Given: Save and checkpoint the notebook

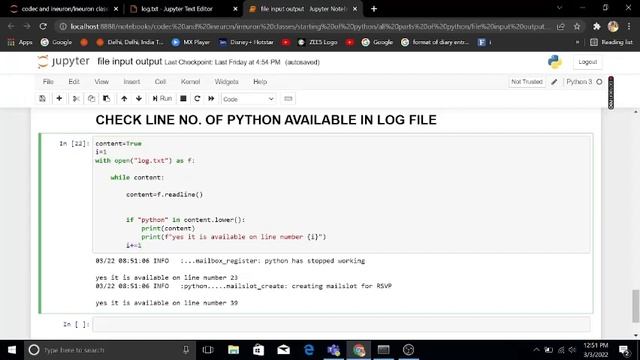Looking at the screenshot, I should coord(42,99).
